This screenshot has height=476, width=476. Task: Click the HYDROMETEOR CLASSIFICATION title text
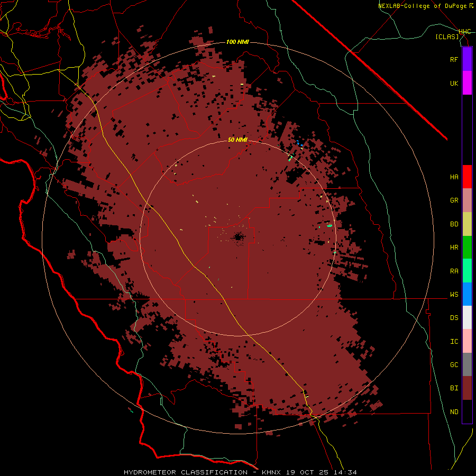[186, 472]
